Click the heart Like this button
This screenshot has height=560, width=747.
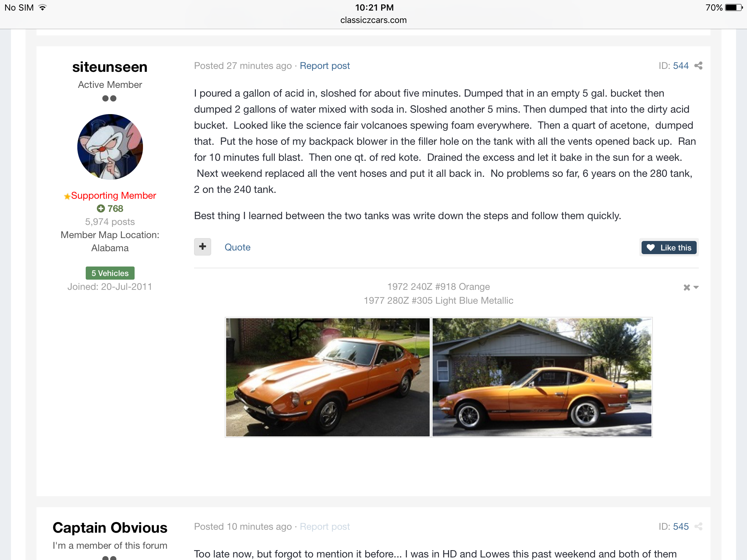[669, 248]
